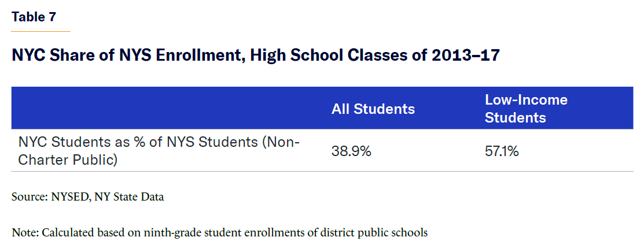Click "district public schools" in the note

click(378, 233)
